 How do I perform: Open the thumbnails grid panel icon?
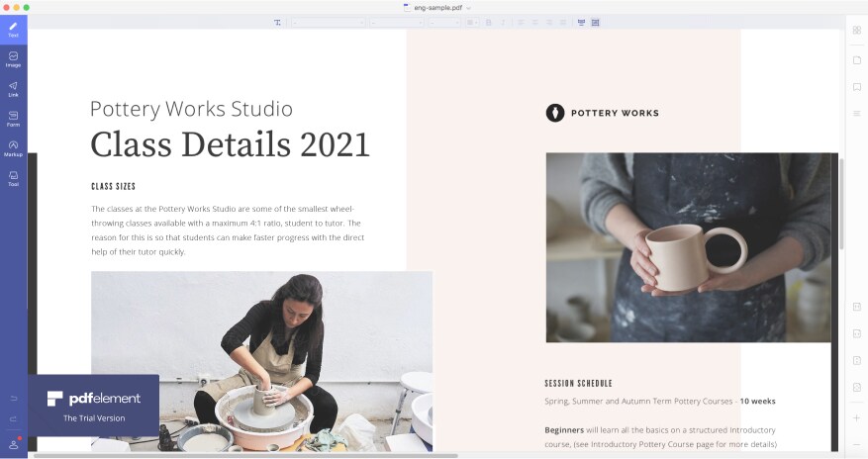click(x=857, y=31)
